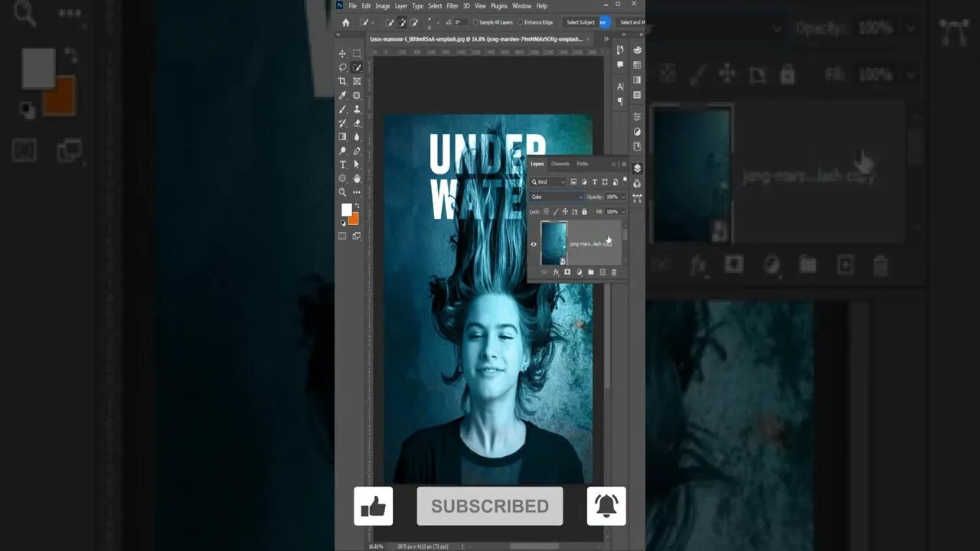Image resolution: width=980 pixels, height=551 pixels.
Task: Select the History Brush tool
Action: (x=342, y=122)
